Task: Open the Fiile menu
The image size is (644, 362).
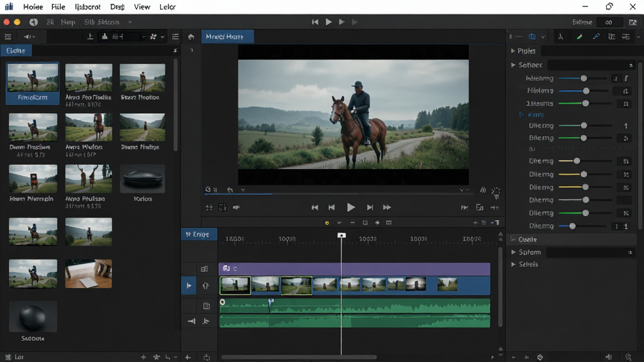Action: pos(58,7)
